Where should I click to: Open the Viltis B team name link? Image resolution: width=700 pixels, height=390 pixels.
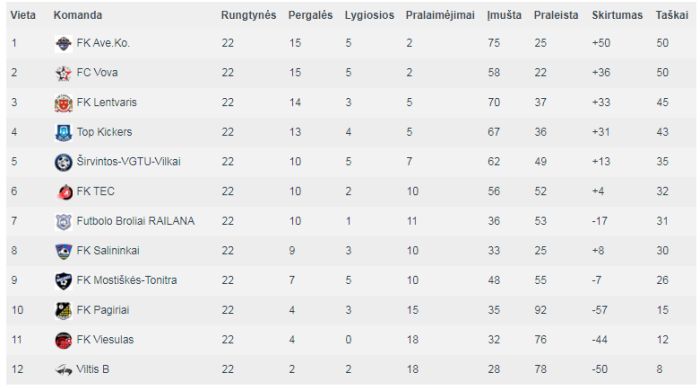point(93,369)
